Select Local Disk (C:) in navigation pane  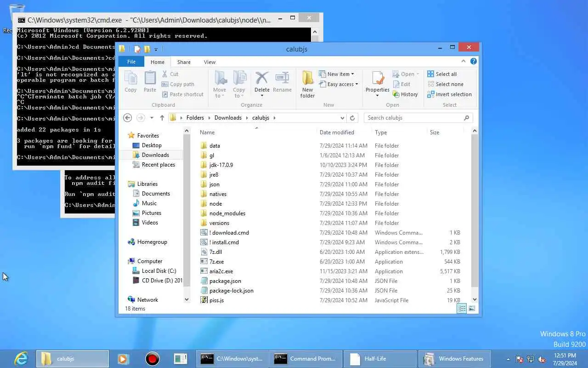click(159, 271)
